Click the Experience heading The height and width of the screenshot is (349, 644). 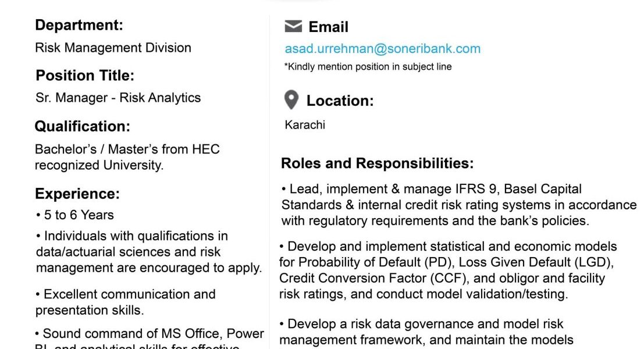77,194
